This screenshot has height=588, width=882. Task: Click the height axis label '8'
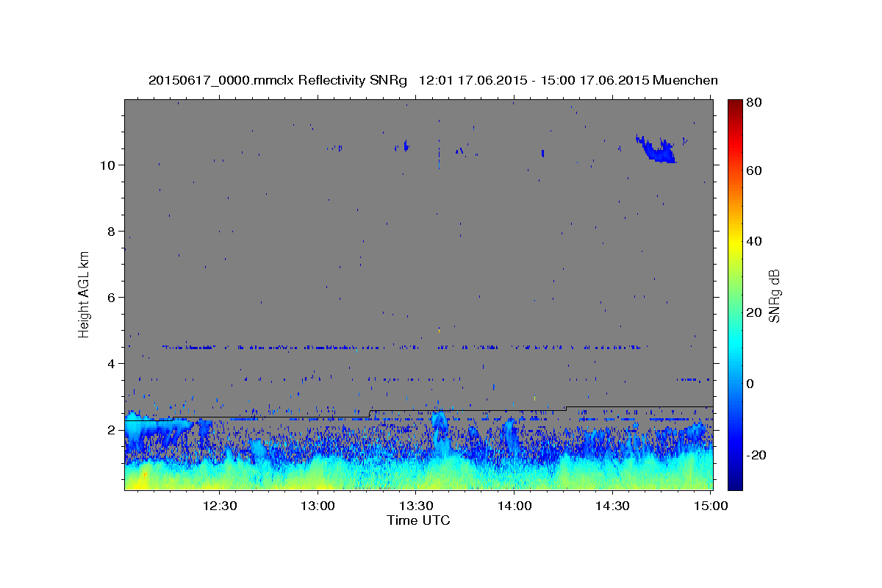click(111, 231)
